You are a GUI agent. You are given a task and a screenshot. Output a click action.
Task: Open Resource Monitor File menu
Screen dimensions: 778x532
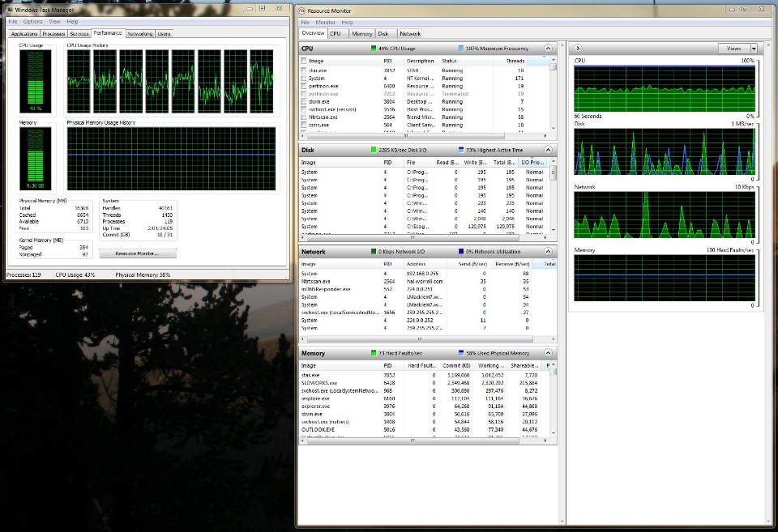306,23
